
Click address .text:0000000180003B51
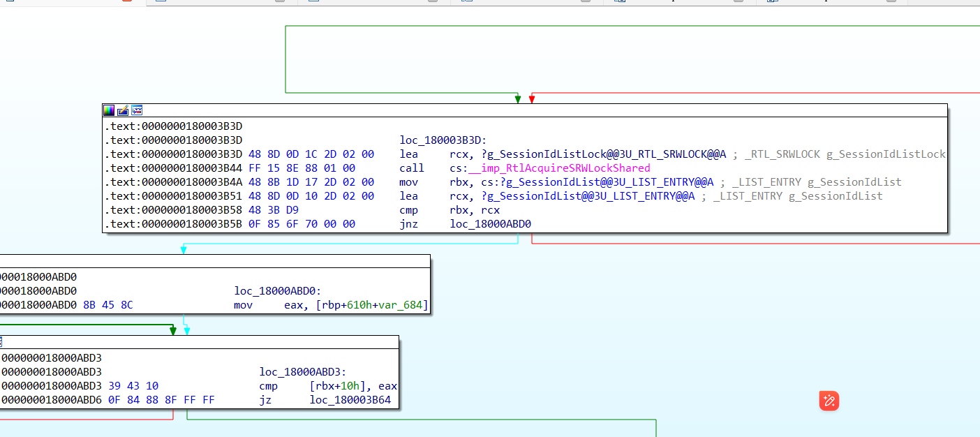(x=173, y=196)
